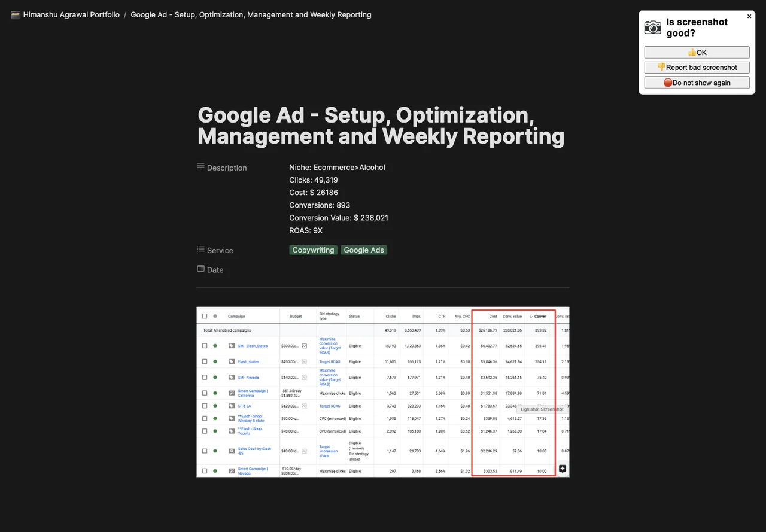
Task: Open Himanshu Agrawal Portfolio breadcrumb link
Action: point(71,14)
